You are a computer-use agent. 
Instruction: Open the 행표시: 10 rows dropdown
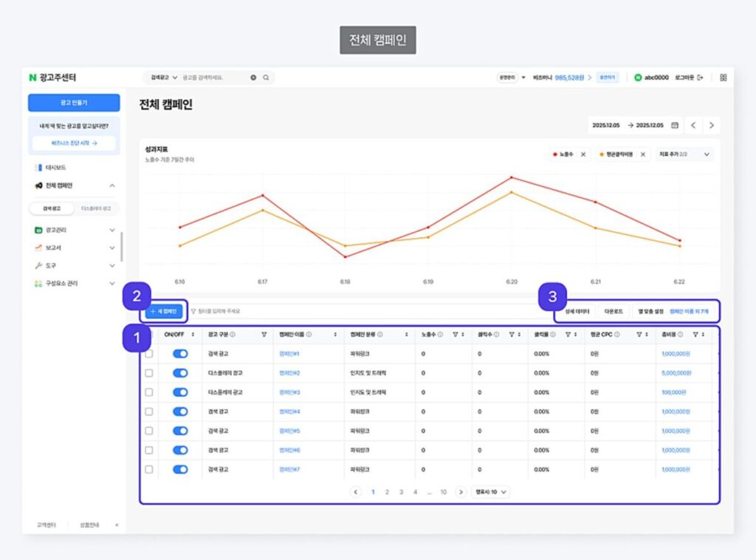click(490, 491)
